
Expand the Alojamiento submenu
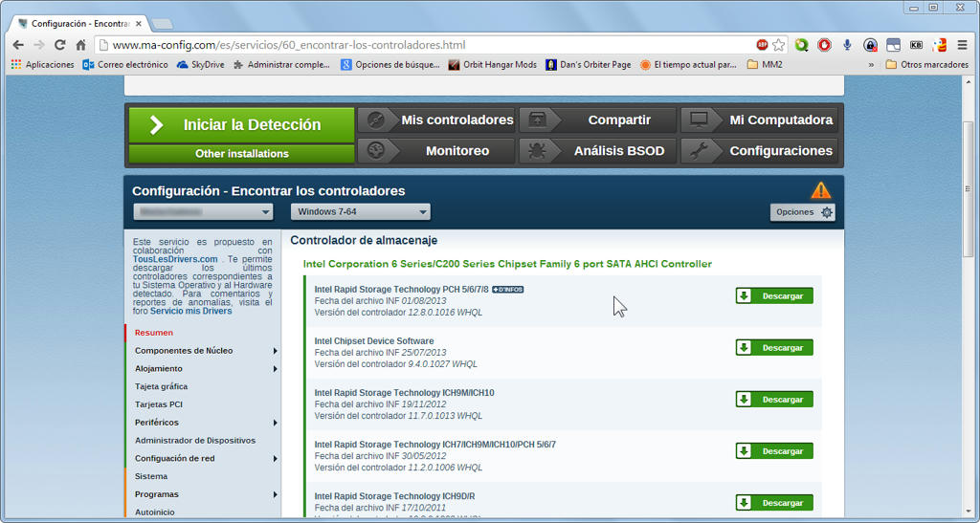coord(275,369)
